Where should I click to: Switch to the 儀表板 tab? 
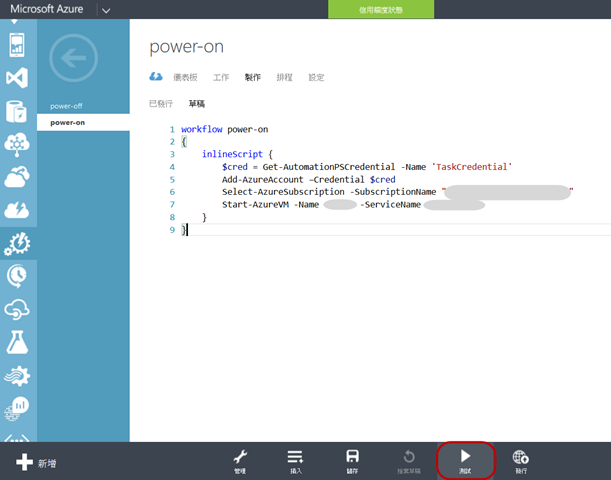(x=185, y=77)
